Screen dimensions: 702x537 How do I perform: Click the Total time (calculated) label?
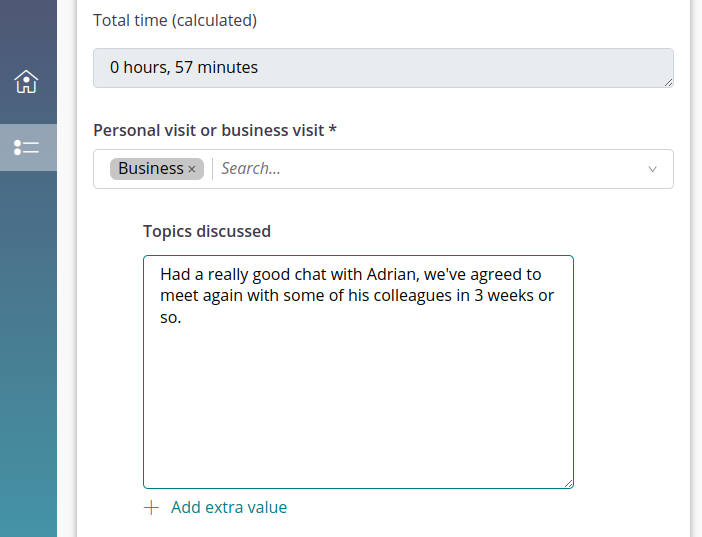[175, 20]
